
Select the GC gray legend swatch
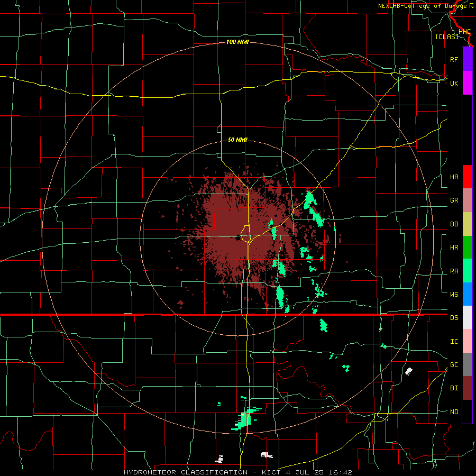(467, 364)
